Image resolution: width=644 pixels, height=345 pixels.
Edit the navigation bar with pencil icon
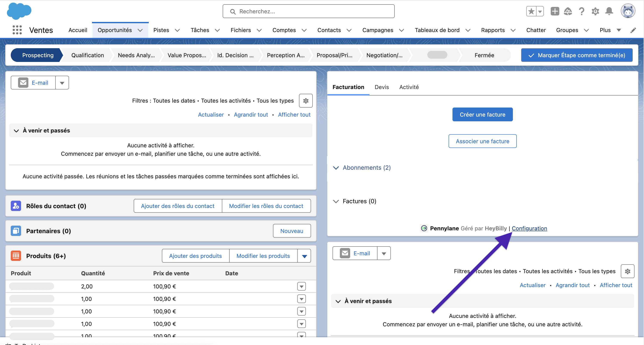click(633, 30)
